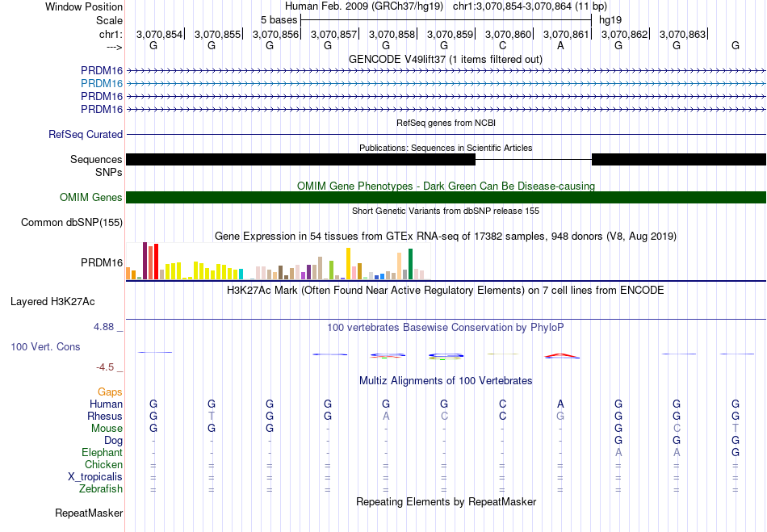Click the 'Human Feb. 2009 (GRCh37/hg19)' header text

pos(364,6)
